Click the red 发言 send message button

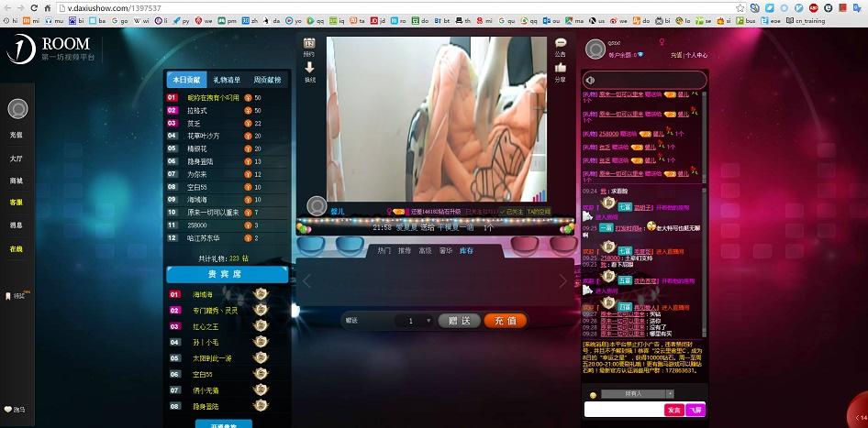[x=674, y=410]
